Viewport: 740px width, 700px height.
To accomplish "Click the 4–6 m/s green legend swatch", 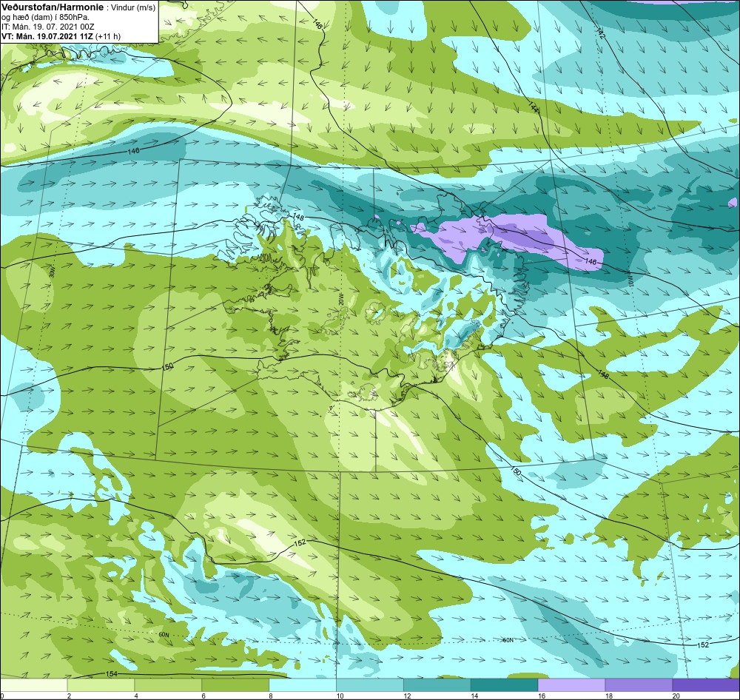I will point(168,684).
